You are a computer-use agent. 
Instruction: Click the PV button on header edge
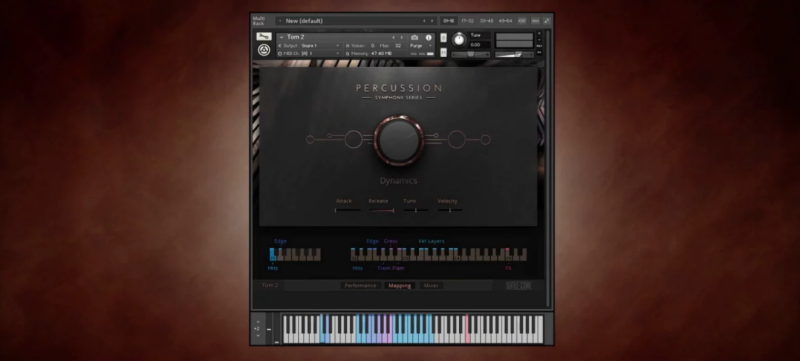(x=539, y=52)
